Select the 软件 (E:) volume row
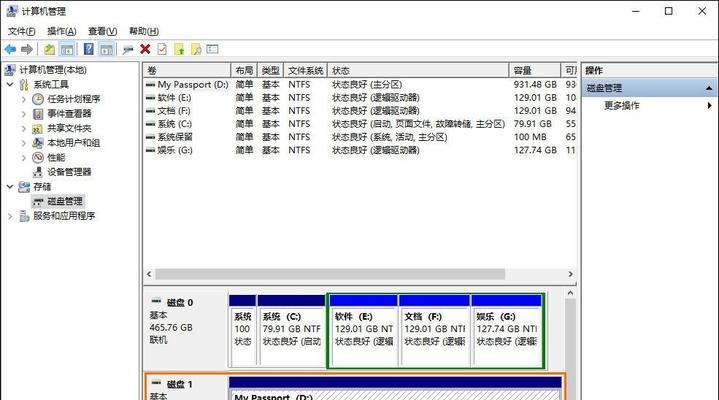Image resolution: width=719 pixels, height=400 pixels. pyautogui.click(x=360, y=98)
